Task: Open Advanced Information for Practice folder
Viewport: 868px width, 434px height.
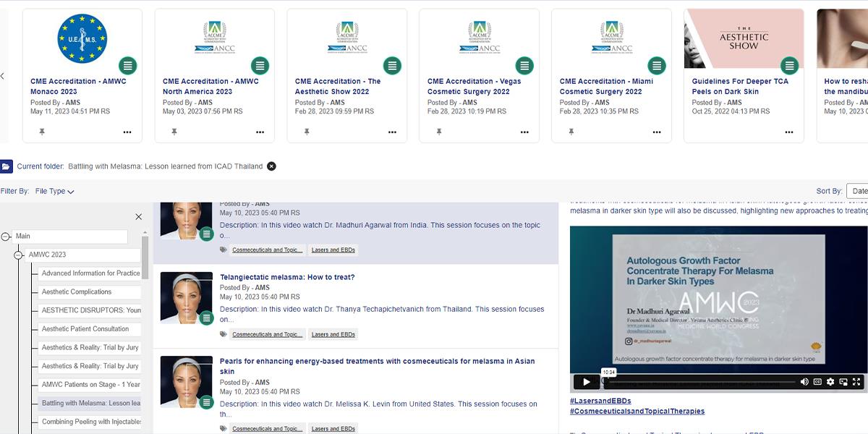Action: point(90,273)
